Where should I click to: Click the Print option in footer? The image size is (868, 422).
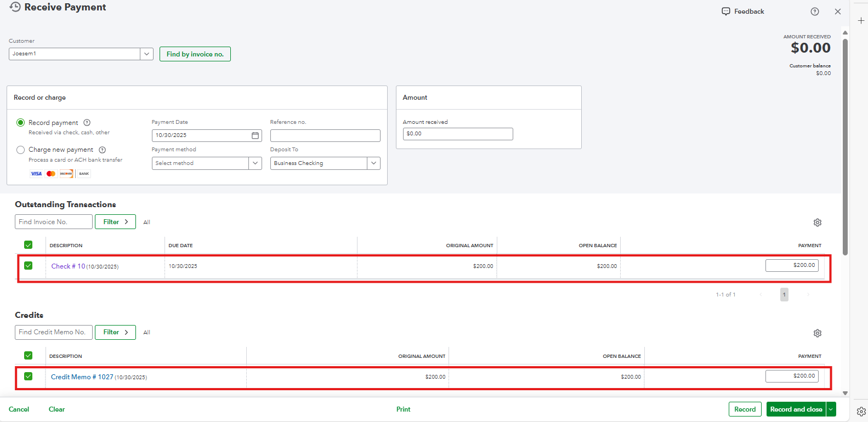point(403,409)
